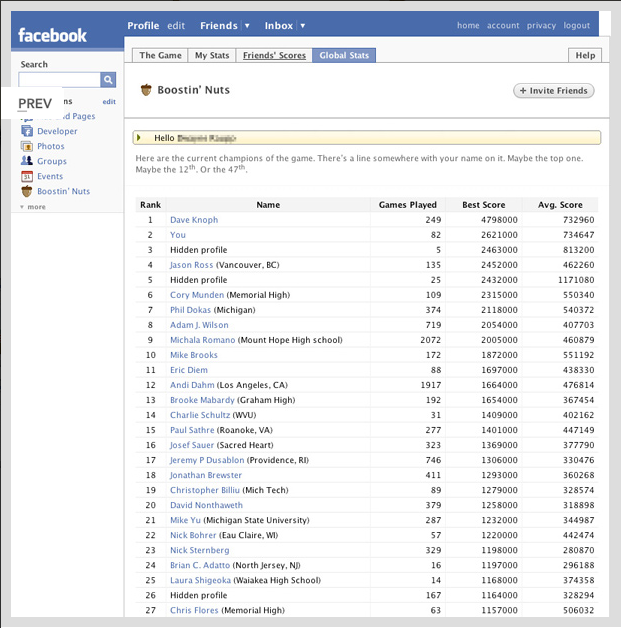621x628 pixels.
Task: Click the Boostin' Nuts sidebar acorn icon
Action: (27, 191)
